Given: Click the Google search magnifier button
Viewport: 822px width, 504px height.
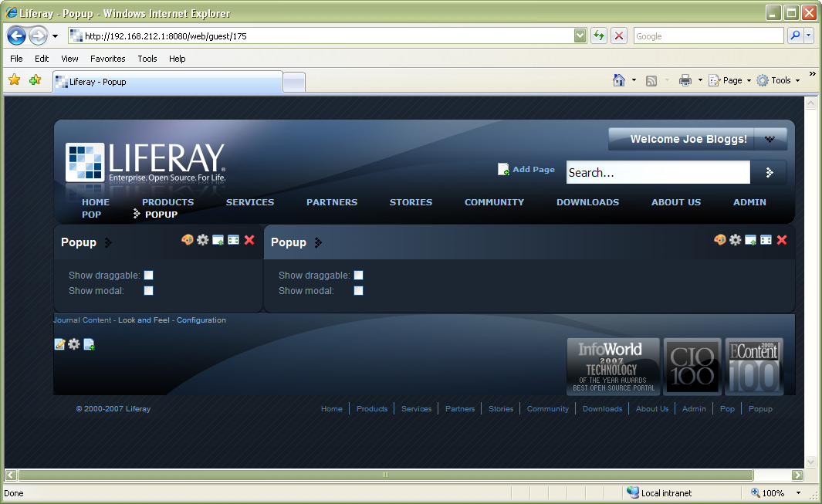Looking at the screenshot, I should point(795,36).
